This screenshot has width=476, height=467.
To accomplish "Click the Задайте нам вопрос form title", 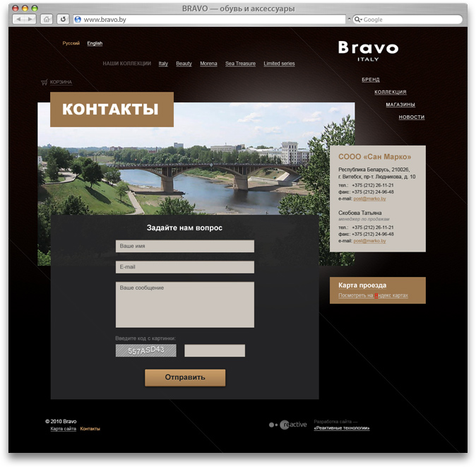I will pos(184,227).
